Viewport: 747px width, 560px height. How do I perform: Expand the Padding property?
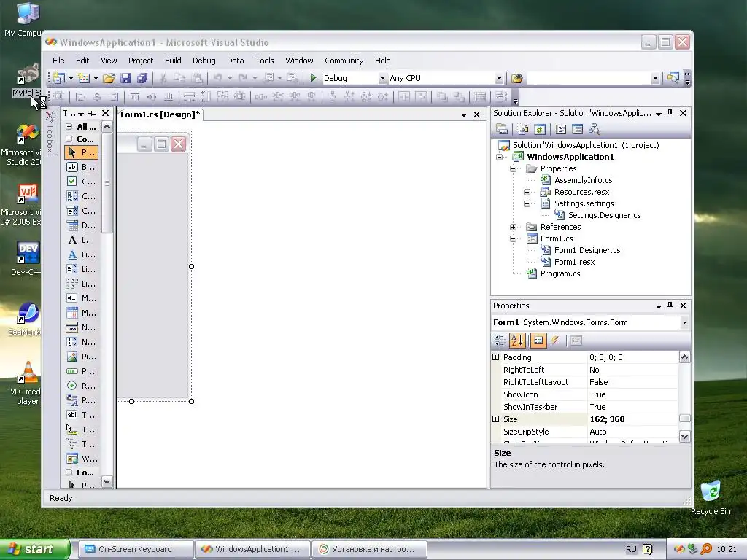tap(495, 357)
